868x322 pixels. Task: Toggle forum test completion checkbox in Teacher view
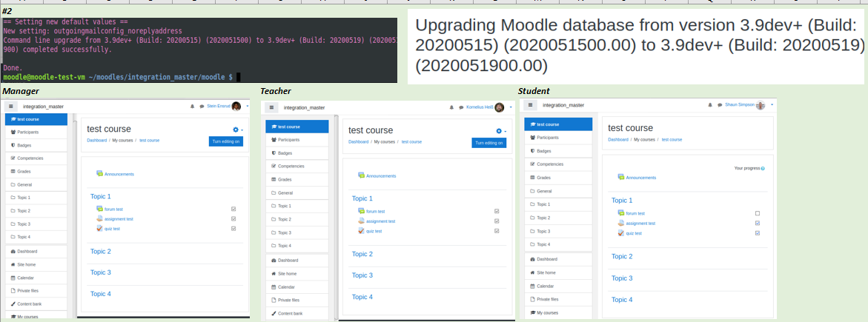497,212
